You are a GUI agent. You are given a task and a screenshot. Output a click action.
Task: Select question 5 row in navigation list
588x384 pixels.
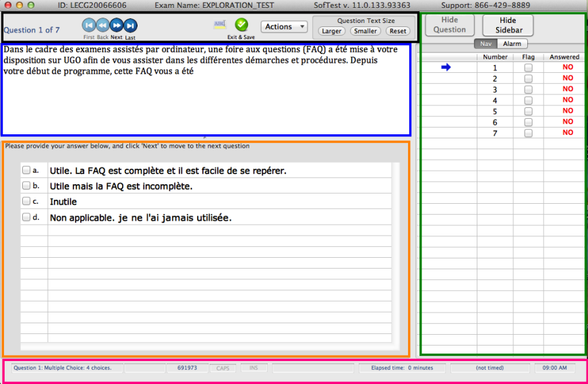502,111
